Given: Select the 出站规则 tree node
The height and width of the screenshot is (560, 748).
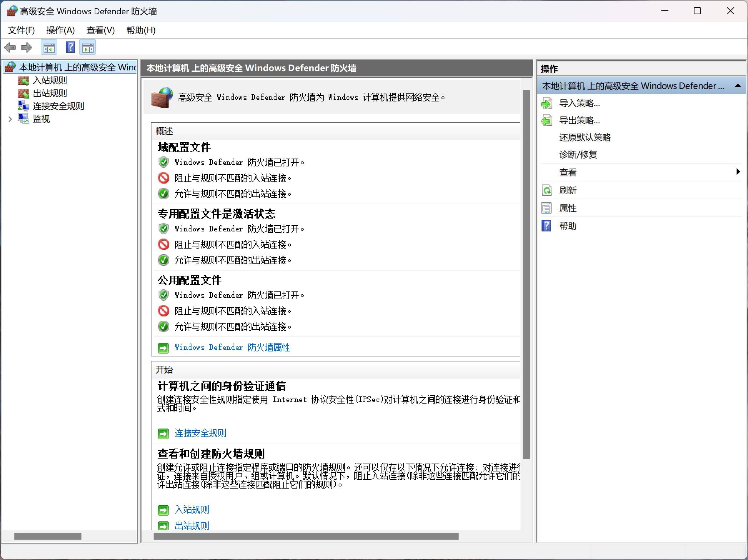Looking at the screenshot, I should [50, 93].
